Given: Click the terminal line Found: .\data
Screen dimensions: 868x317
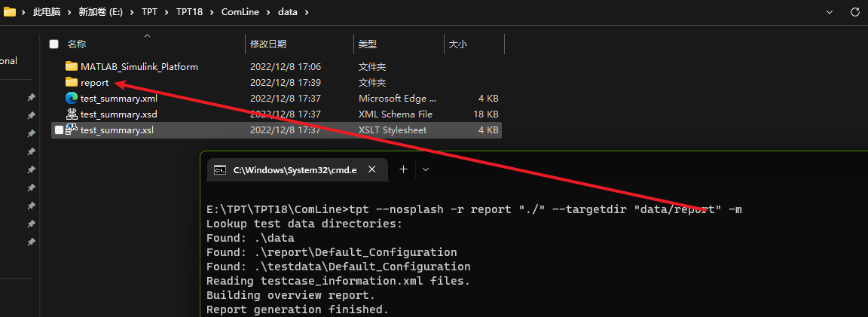Looking at the screenshot, I should 250,238.
